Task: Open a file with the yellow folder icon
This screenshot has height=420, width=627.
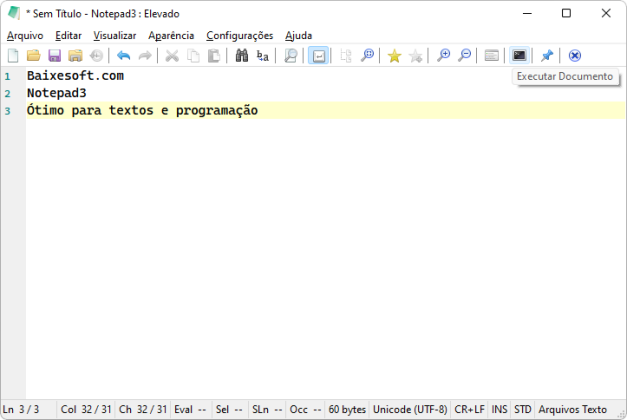Action: pos(34,56)
